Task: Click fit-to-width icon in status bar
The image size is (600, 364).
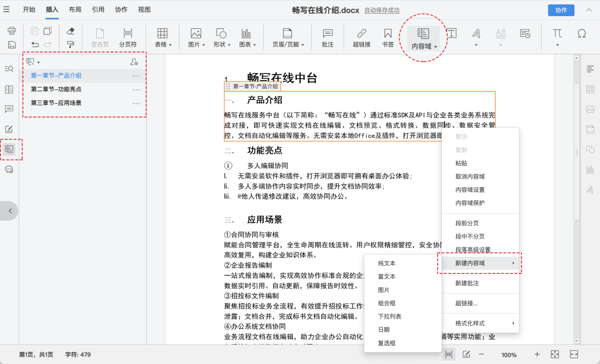Action: click(574, 355)
